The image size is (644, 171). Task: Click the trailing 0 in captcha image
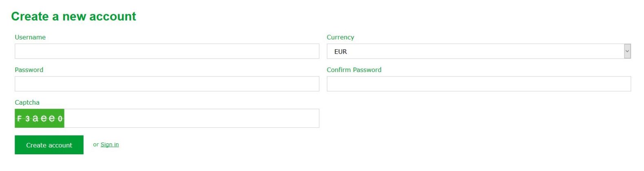60,119
